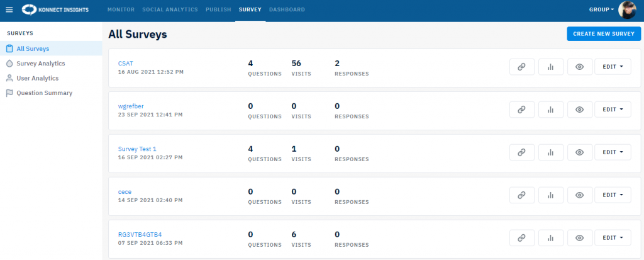This screenshot has width=644, height=260.
Task: View analytics chart icon for cece survey
Action: (x=551, y=195)
